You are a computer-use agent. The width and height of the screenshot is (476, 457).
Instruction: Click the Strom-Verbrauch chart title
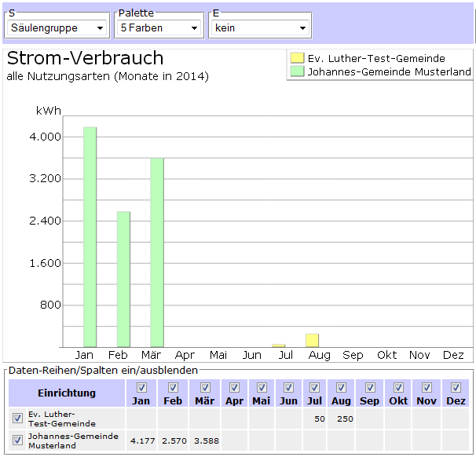85,58
